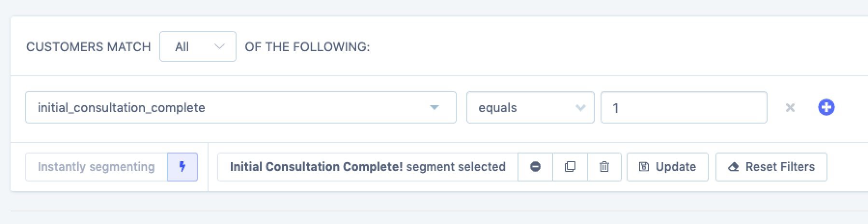
Task: Remove the filter row with X icon
Action: [x=790, y=108]
